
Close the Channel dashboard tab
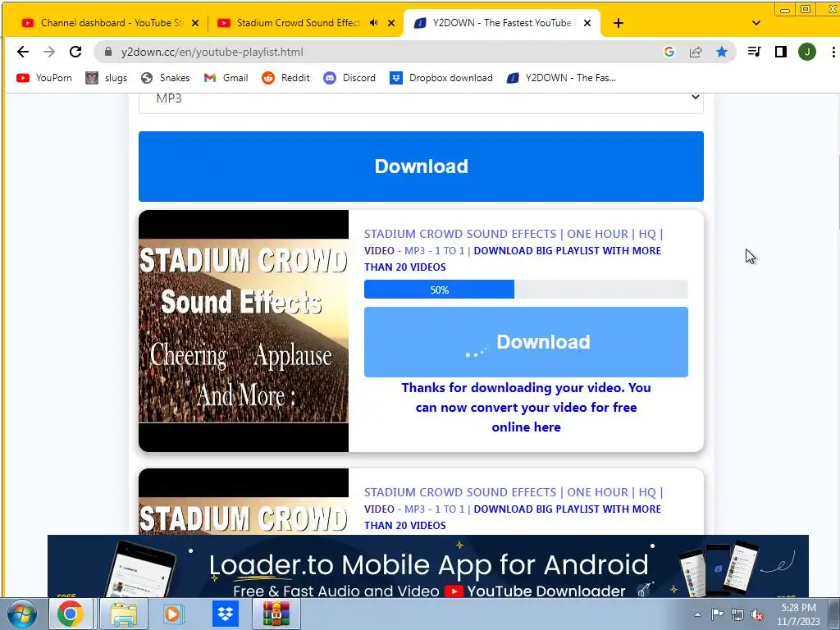coord(195,23)
